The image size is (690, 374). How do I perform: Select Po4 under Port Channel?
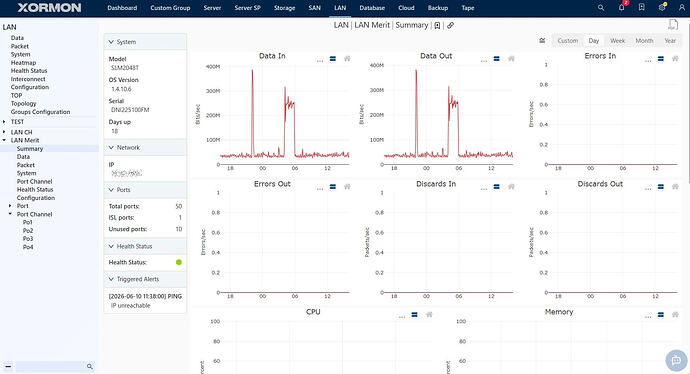pos(28,247)
